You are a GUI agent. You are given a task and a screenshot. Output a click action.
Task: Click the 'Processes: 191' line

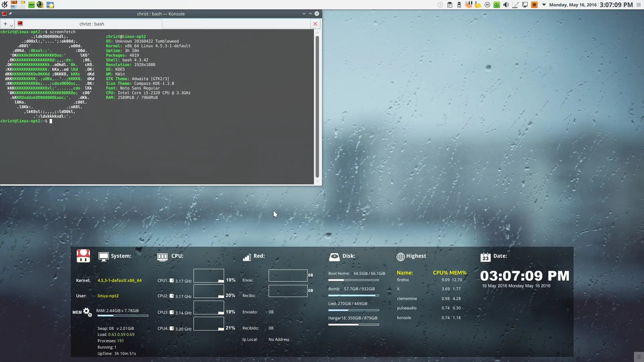click(x=111, y=341)
